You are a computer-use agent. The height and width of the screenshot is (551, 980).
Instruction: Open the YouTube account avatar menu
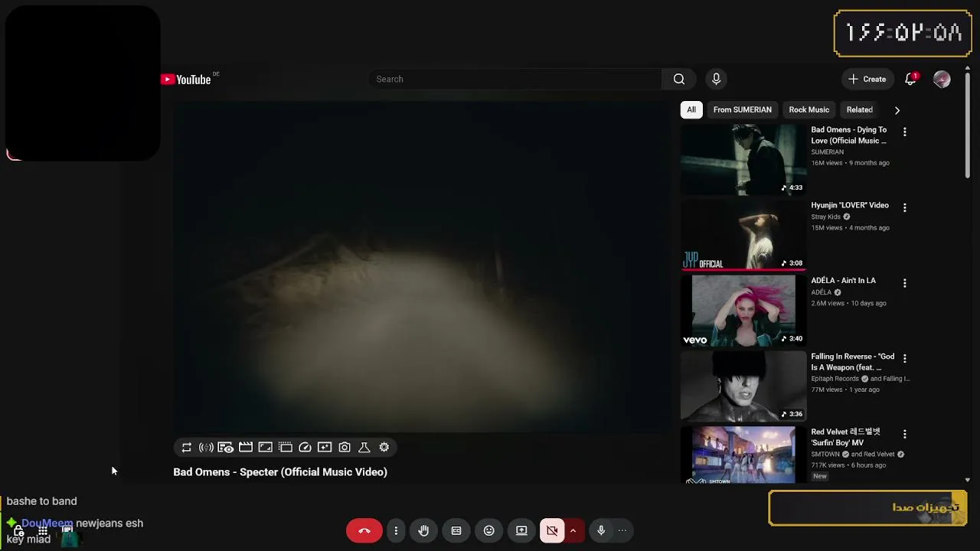[942, 79]
